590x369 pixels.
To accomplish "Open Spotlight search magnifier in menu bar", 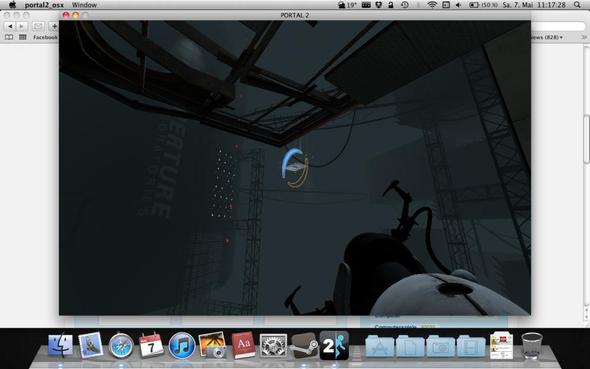I will click(577, 5).
